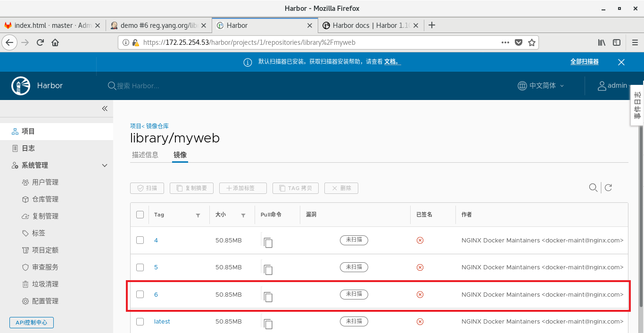Open the 中文简体 language dropdown
This screenshot has height=333, width=644.
[x=541, y=85]
